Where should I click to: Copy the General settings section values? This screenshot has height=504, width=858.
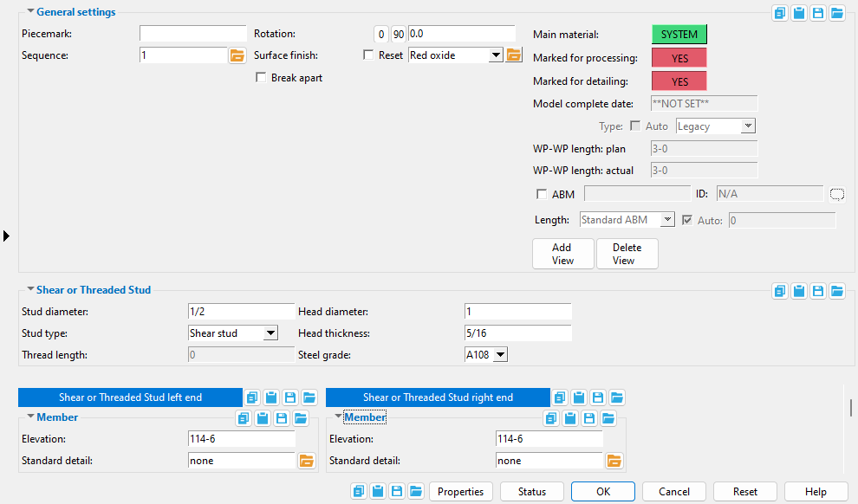780,13
